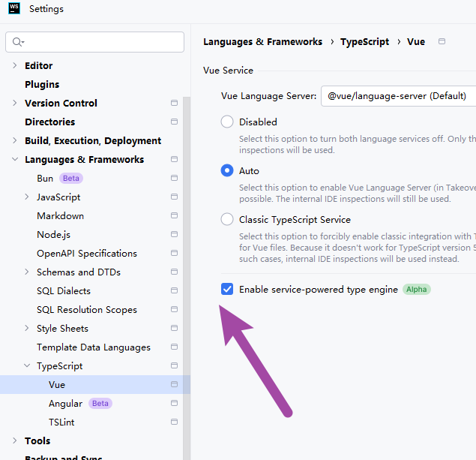Image resolution: width=476 pixels, height=460 pixels.
Task: Focus the settings search field
Action: (x=94, y=42)
